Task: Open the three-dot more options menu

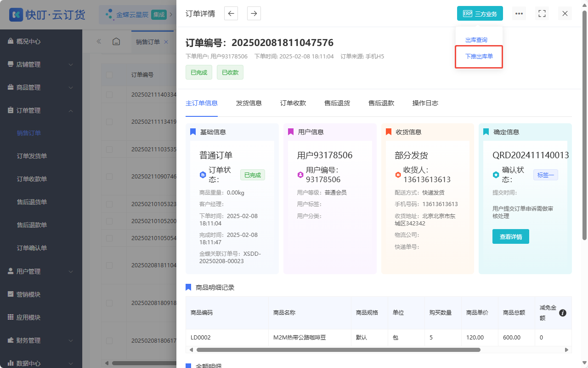Action: pos(519,13)
